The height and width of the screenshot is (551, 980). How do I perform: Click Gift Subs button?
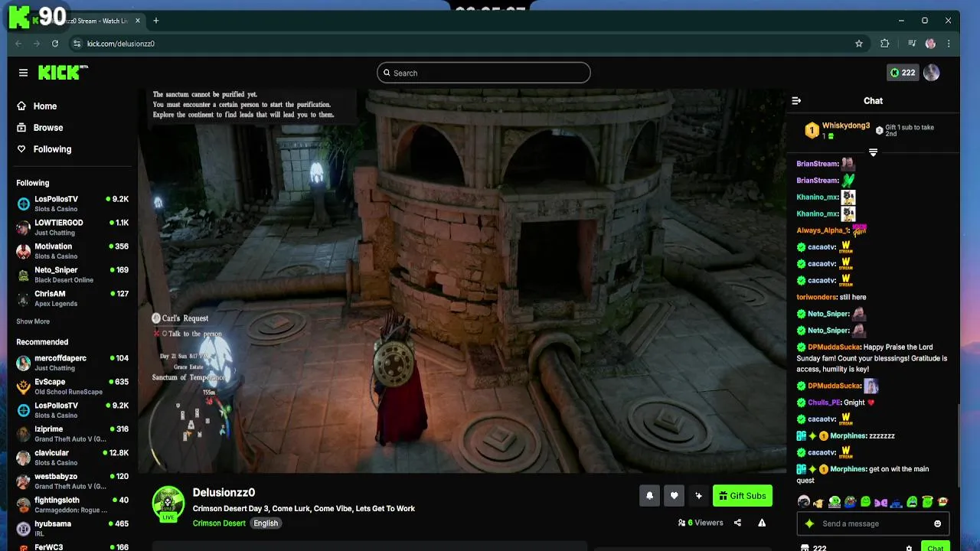743,496
